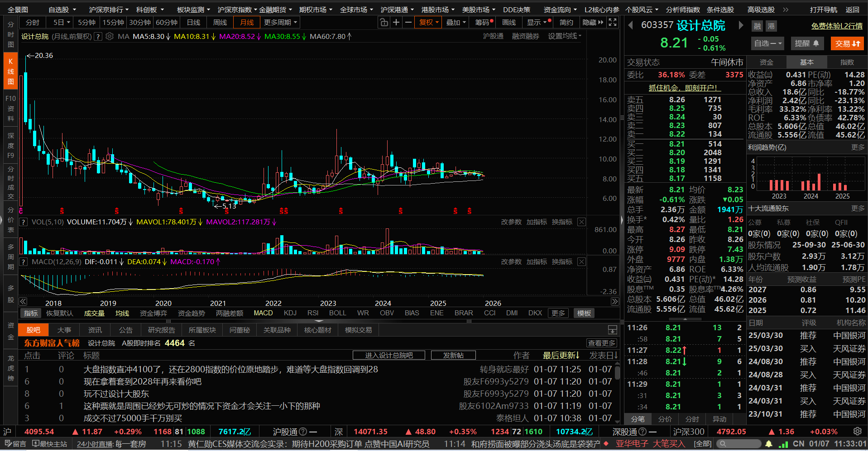Viewport: 868px width, 451px height.
Task: Toggle 指标 indicator bar button
Action: pyautogui.click(x=31, y=313)
